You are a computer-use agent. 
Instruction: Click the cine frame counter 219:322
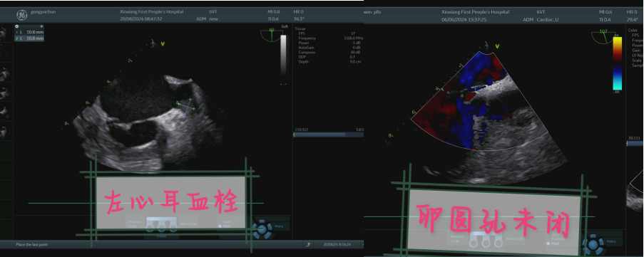click(302, 130)
